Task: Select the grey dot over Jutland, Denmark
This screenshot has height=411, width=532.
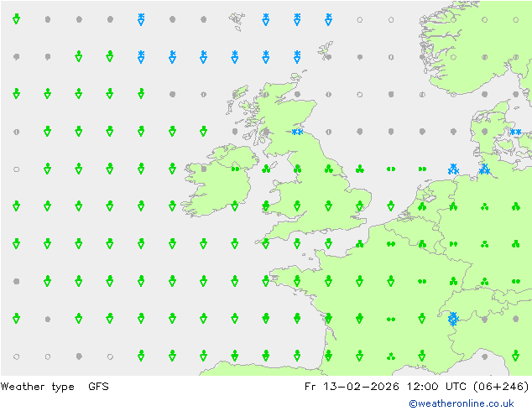Action: point(484,132)
